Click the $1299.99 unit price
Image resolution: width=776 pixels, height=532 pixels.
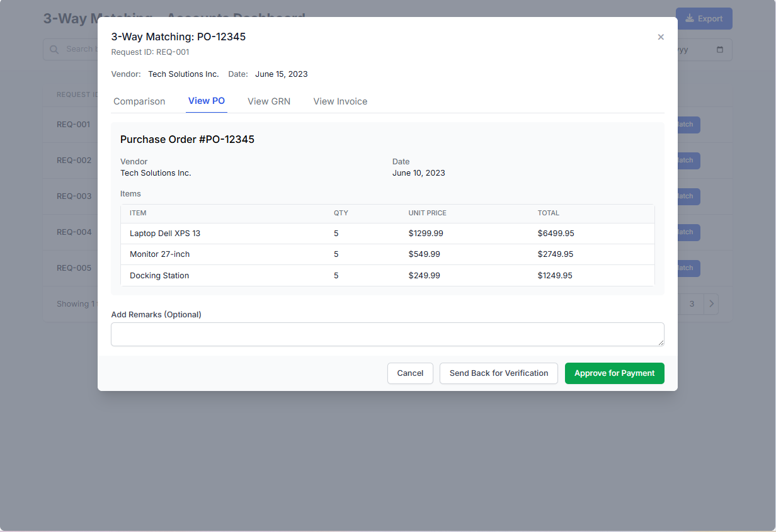(x=426, y=234)
